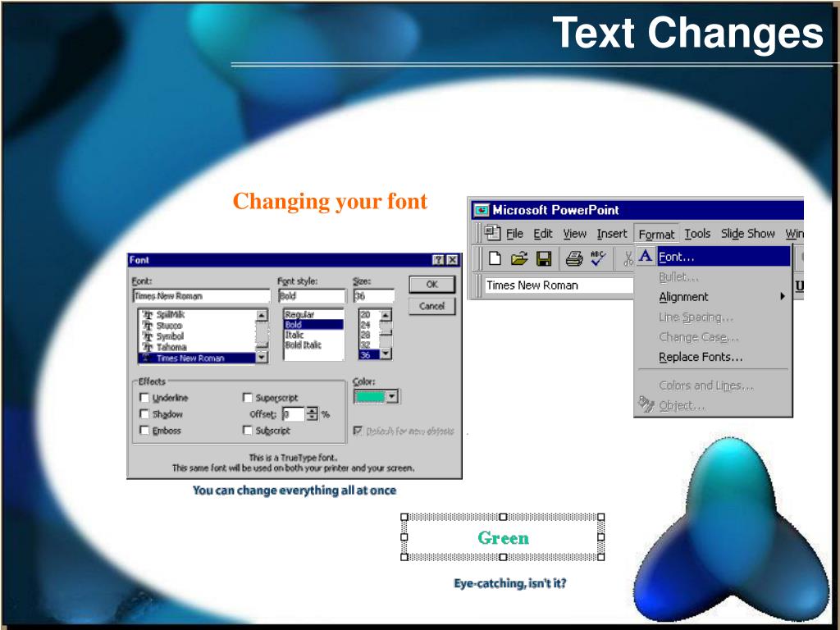The width and height of the screenshot is (840, 630).
Task: Click the document icon left of File
Action: pyautogui.click(x=492, y=233)
